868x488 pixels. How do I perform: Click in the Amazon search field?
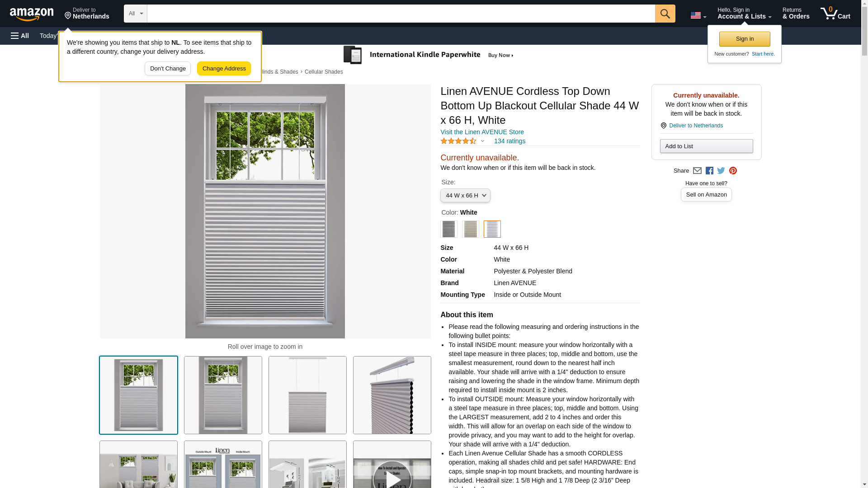click(401, 14)
